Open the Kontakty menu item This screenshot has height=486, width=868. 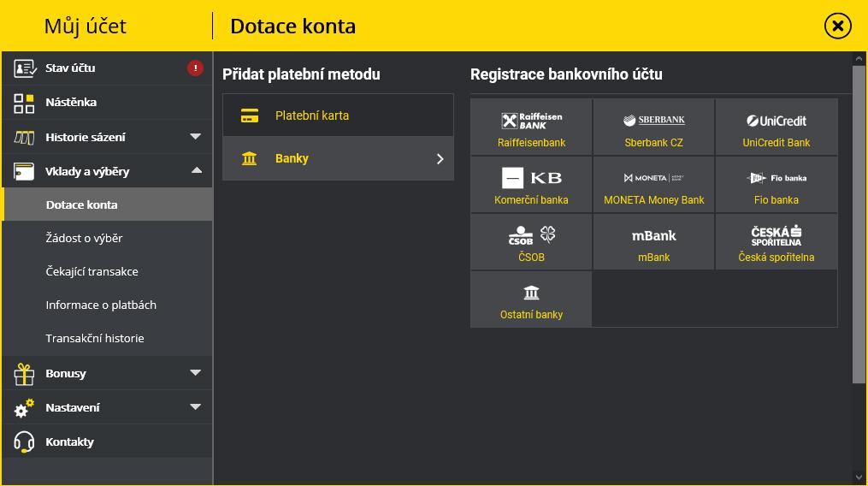coord(108,442)
